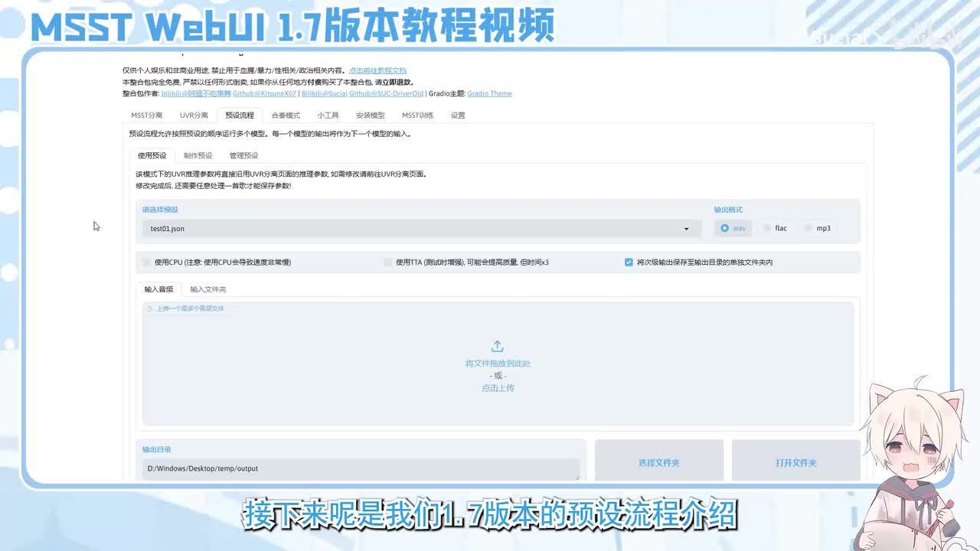The width and height of the screenshot is (980, 551).
Task: Select the 输入音频 tab
Action: click(x=158, y=289)
